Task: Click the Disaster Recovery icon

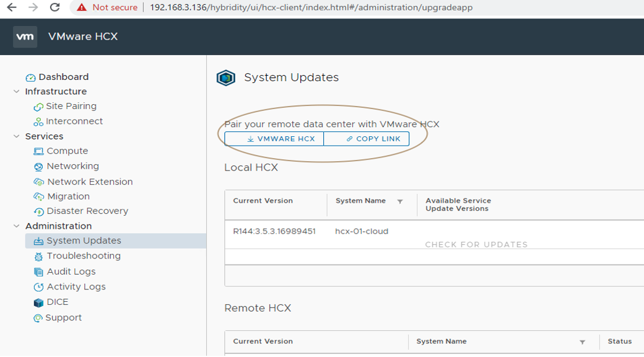Action: pos(37,210)
